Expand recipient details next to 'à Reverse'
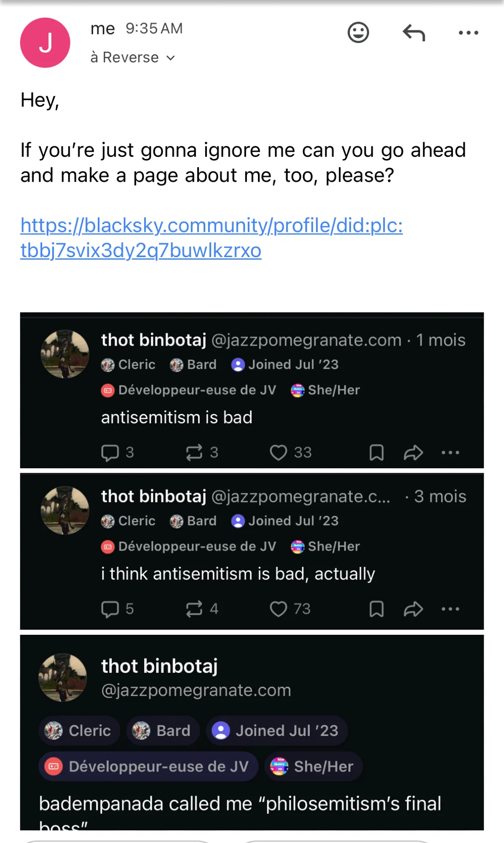 coord(170,58)
